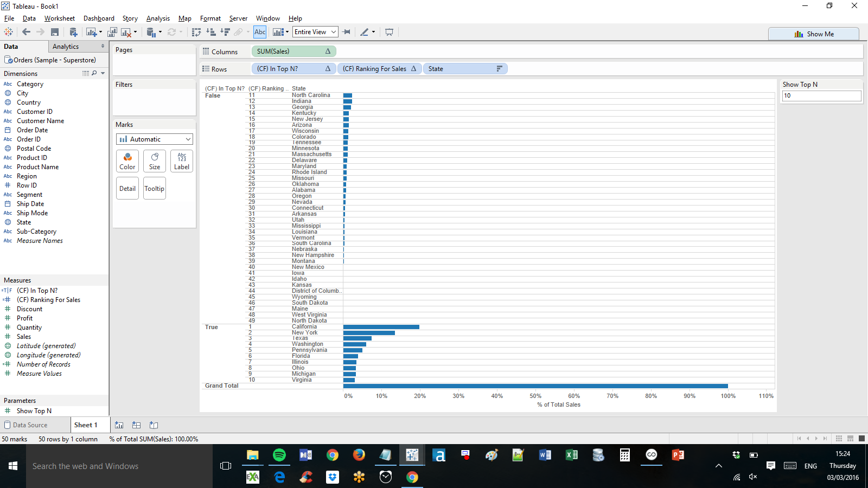Open the Automatic mark type dropdown
Viewport: 868px width, 488px height.
click(x=155, y=139)
